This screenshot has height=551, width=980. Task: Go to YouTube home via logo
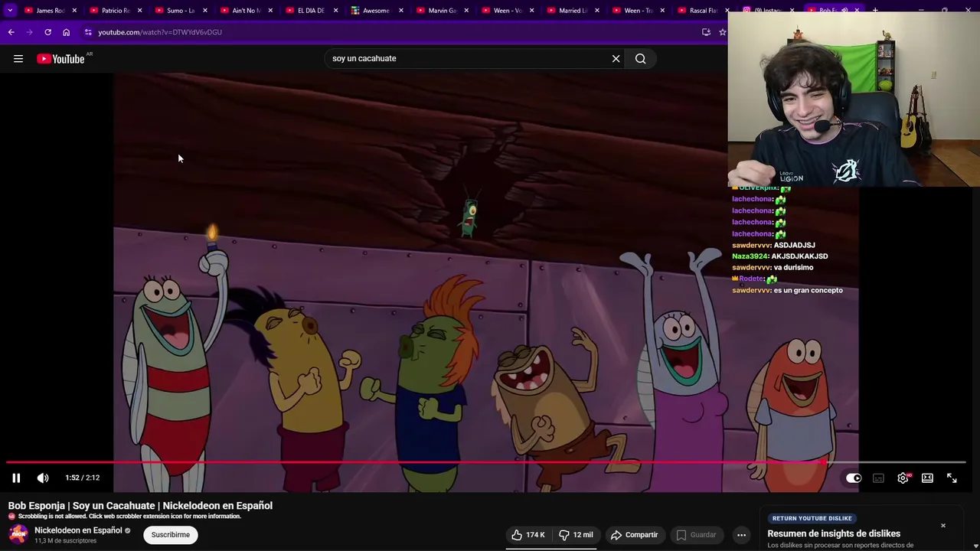point(60,59)
